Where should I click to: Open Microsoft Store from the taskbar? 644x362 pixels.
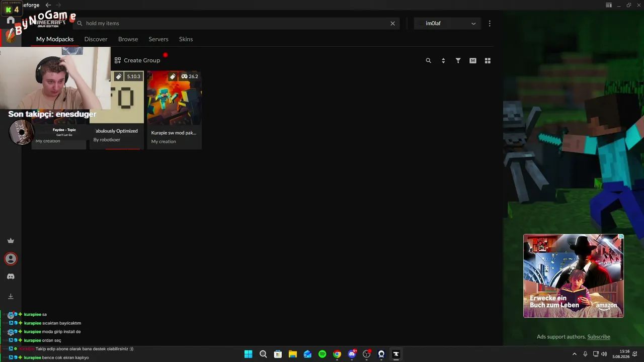point(278,354)
